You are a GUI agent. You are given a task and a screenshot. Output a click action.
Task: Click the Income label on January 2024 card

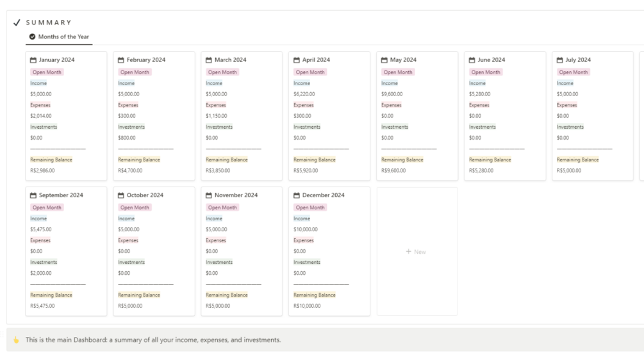click(38, 83)
